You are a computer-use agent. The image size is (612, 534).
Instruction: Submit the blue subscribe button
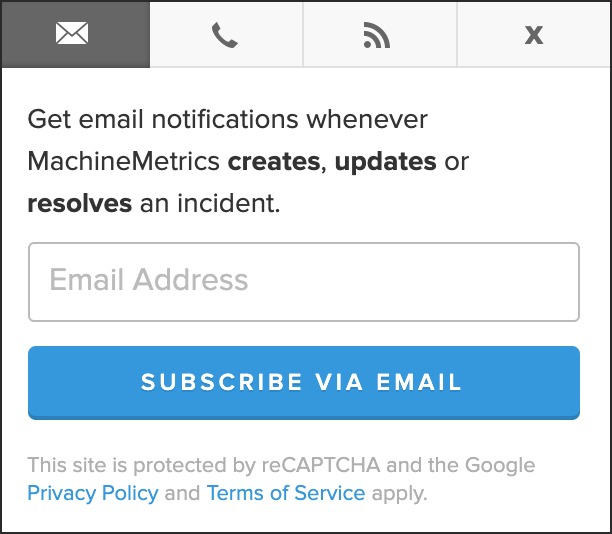tap(304, 383)
